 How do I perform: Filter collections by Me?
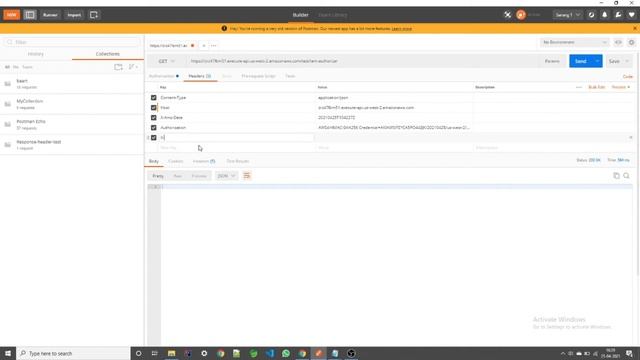click(x=16, y=67)
